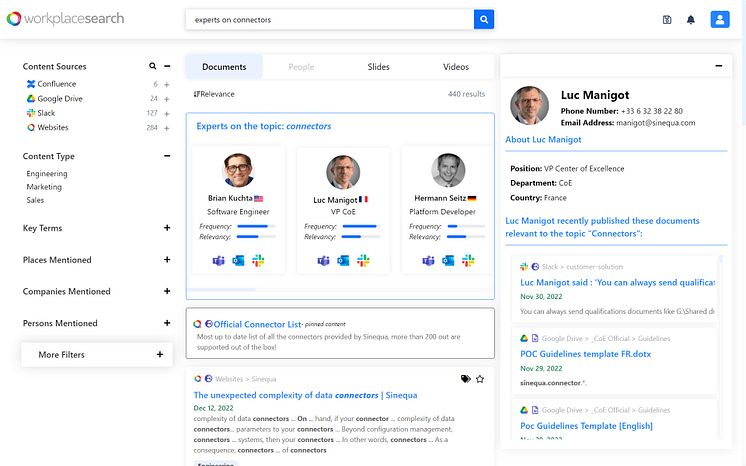Click the workplacesearch logo
Image resolution: width=746 pixels, height=466 pixels.
pyautogui.click(x=65, y=19)
